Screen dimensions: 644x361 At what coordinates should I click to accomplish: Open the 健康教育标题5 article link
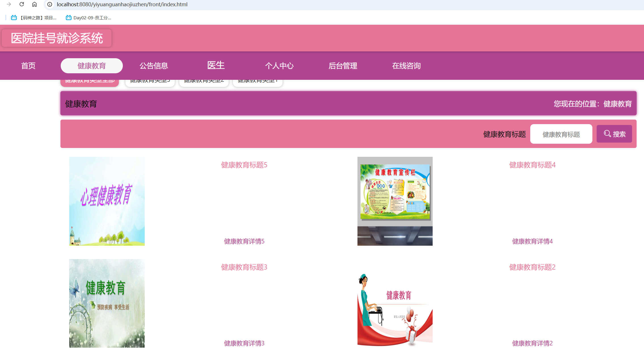pos(244,165)
